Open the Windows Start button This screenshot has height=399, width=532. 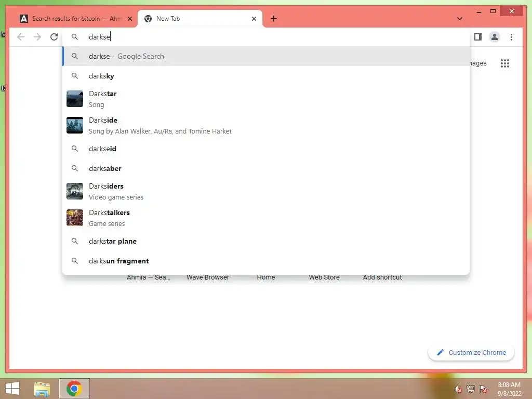click(12, 389)
